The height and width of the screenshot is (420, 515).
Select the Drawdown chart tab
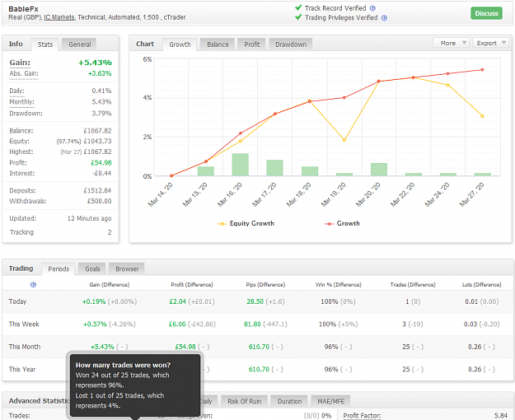pos(291,44)
